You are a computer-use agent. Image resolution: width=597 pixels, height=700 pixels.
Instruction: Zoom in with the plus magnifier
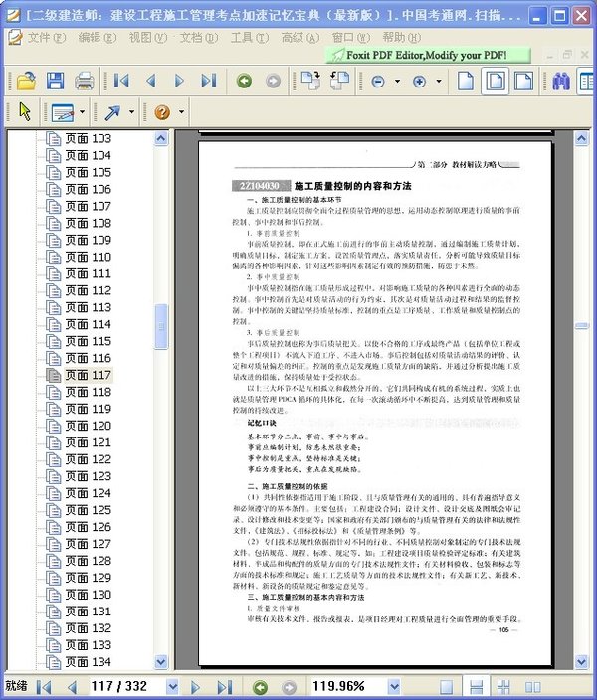coord(419,82)
